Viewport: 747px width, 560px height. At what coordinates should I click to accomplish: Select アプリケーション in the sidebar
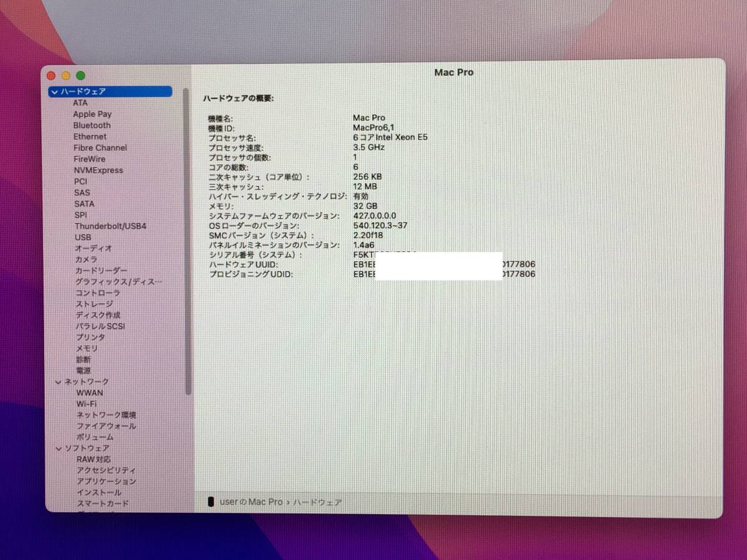[106, 482]
